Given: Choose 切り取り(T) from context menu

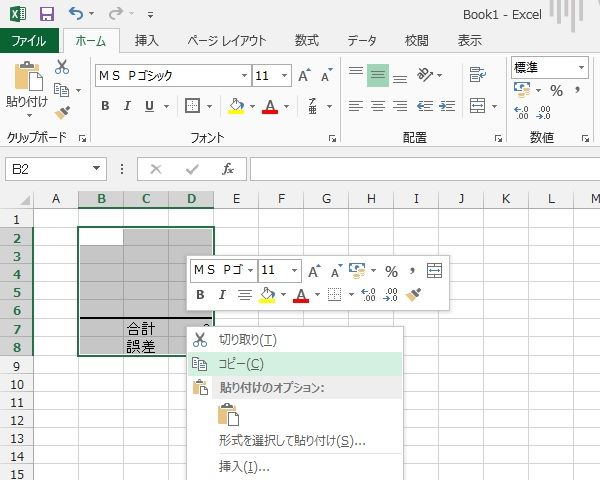Looking at the screenshot, I should 295,340.
